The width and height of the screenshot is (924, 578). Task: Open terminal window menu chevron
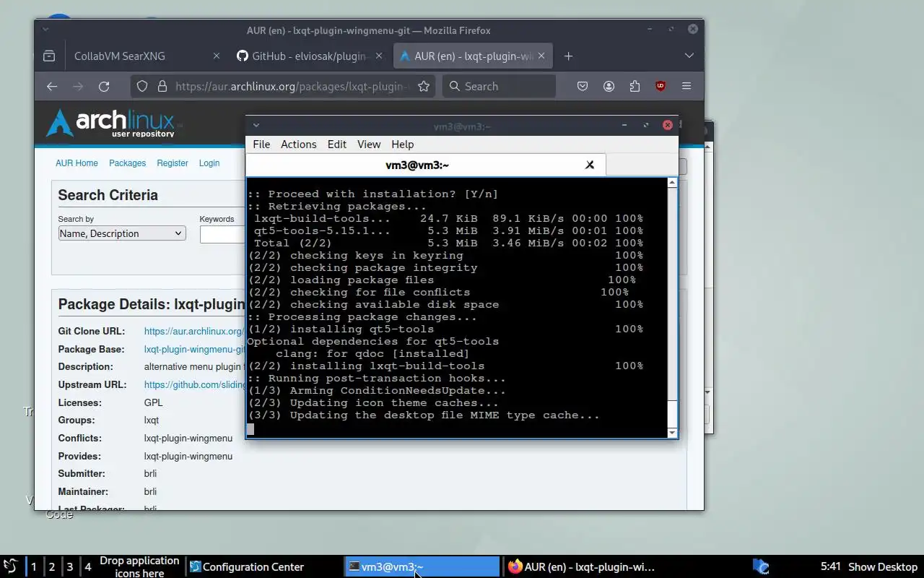click(x=256, y=125)
